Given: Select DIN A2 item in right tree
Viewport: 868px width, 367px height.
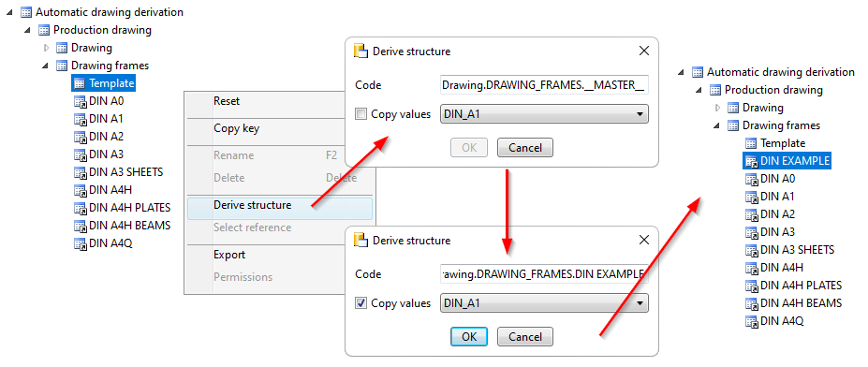Looking at the screenshot, I should 778,214.
